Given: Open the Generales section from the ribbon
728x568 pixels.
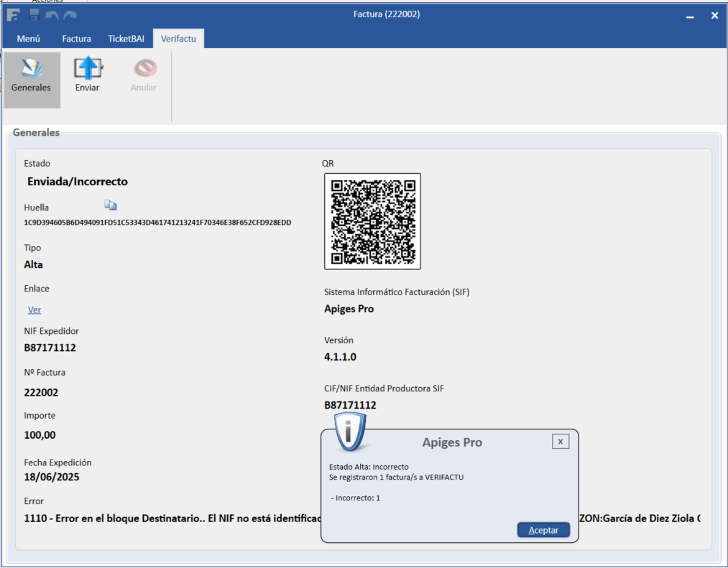Looking at the screenshot, I should 32,80.
